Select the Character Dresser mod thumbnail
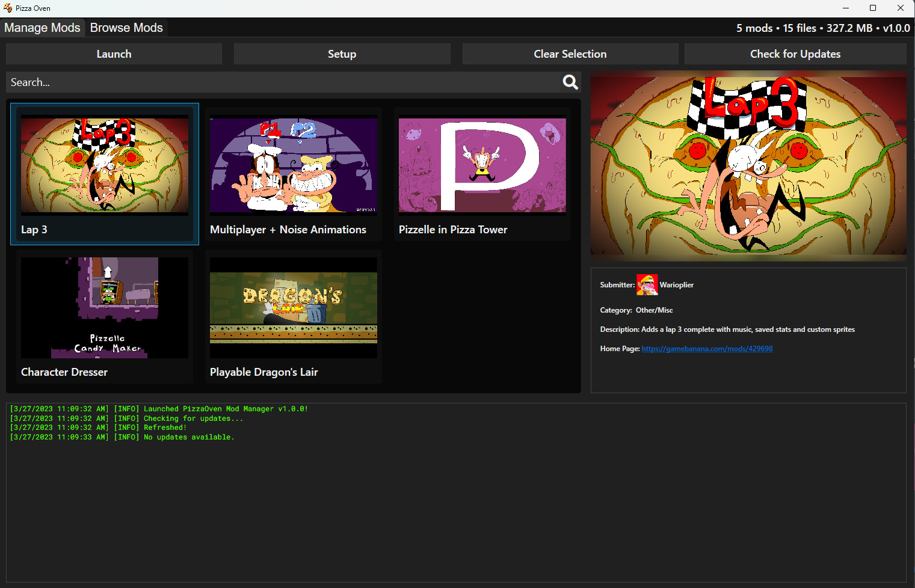915x588 pixels. click(x=105, y=308)
